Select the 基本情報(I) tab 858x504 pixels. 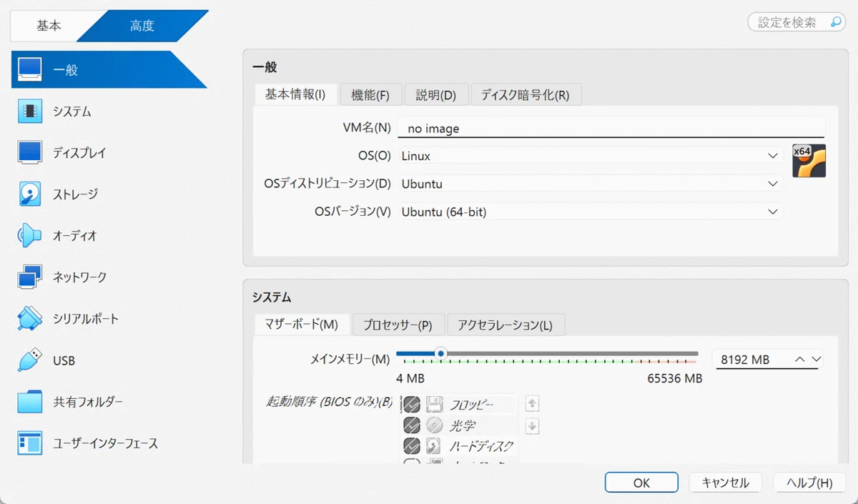click(295, 94)
